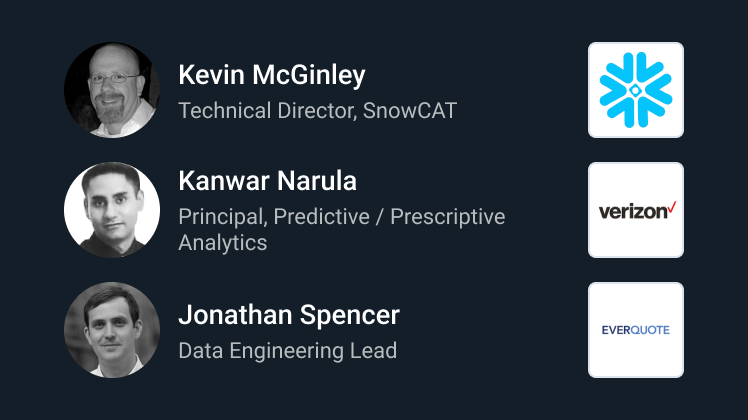Select the Kevin McGinley name heading
The width and height of the screenshot is (748, 420).
pyautogui.click(x=271, y=75)
